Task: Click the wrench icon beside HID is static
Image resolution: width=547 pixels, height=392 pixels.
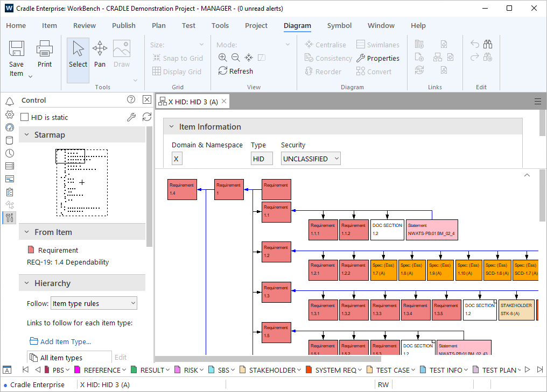Action: pos(131,117)
